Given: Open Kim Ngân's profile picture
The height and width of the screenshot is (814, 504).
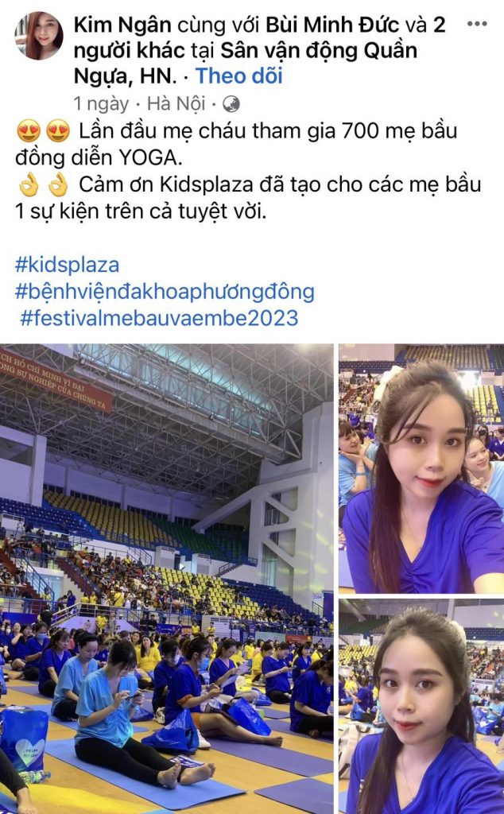Looking at the screenshot, I should [39, 35].
